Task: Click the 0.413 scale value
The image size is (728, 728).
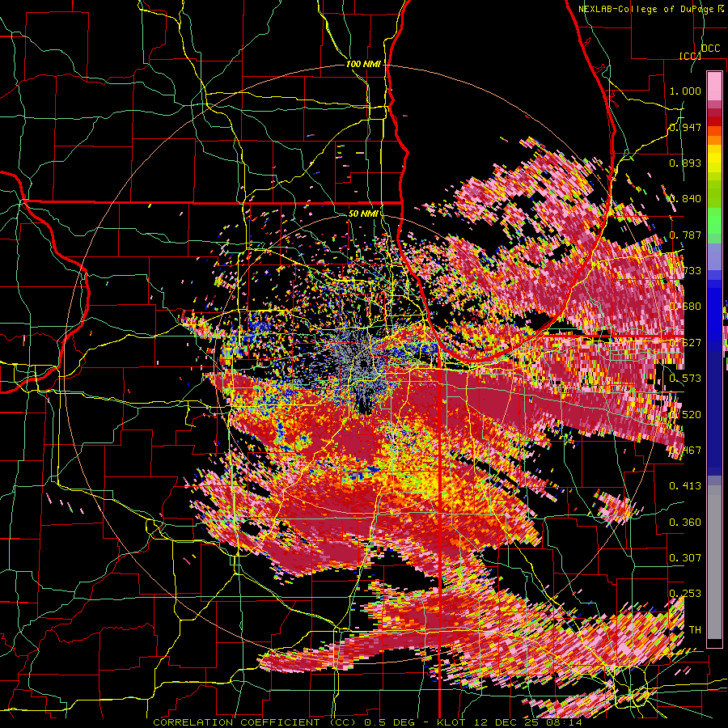Action: 685,486
